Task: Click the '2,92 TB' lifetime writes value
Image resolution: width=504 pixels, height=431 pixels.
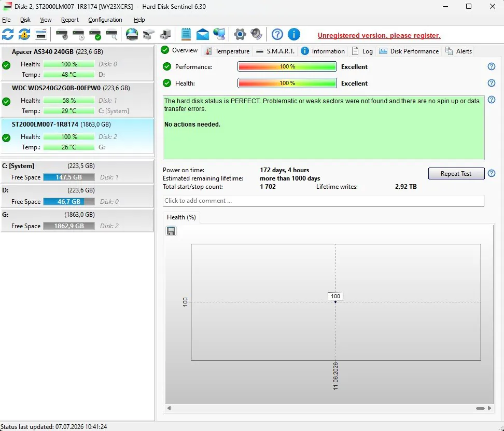Action: click(x=405, y=187)
